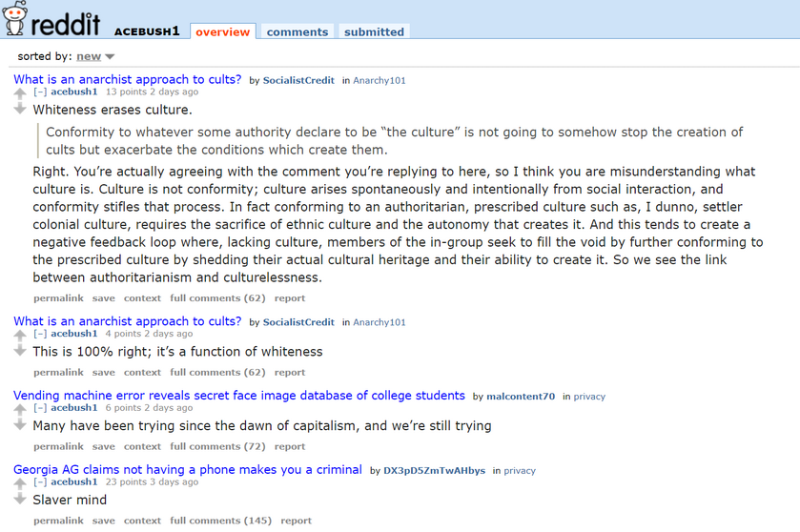Screen dimensions: 800x532
Task: Upvote the "Many have been trying" comment
Action: 20,409
